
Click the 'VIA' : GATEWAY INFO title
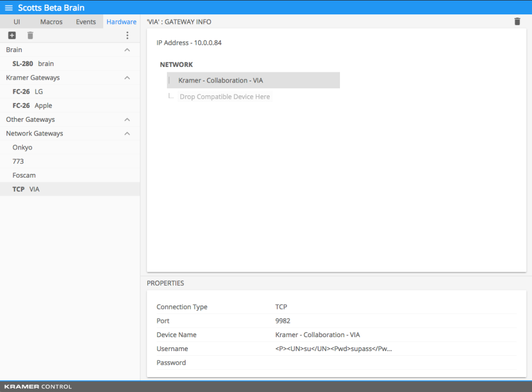(179, 22)
